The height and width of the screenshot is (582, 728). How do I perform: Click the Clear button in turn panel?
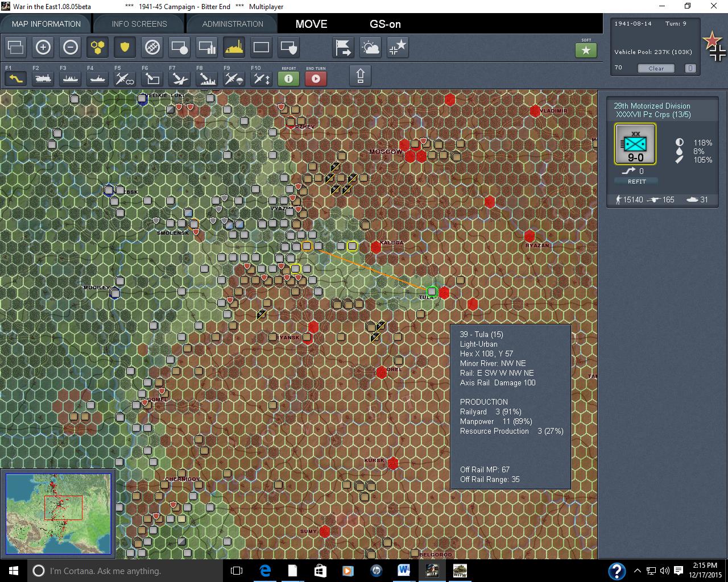pyautogui.click(x=656, y=68)
